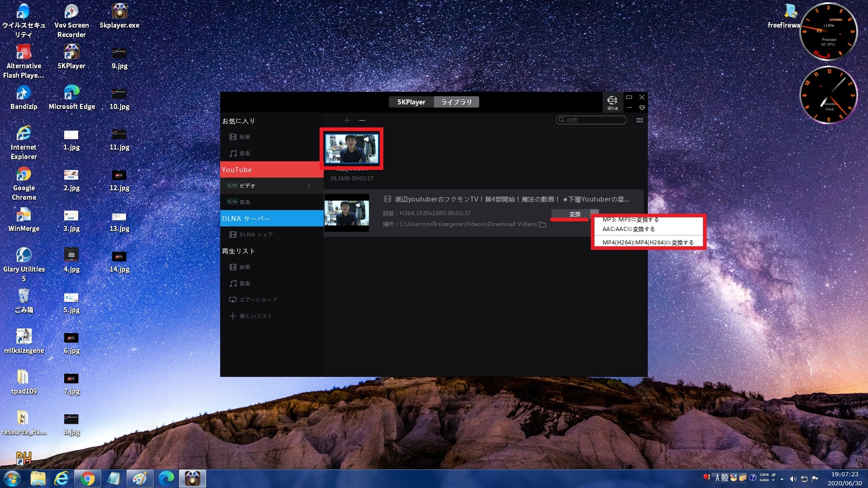The width and height of the screenshot is (868, 488).
Task: Select the 底辺youtuberのフクモンTV title text
Action: tap(512, 199)
